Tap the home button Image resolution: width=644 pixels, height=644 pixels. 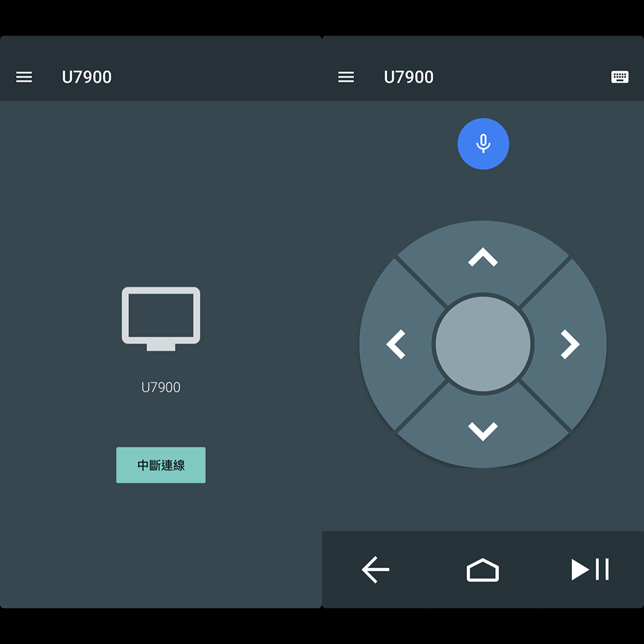483,569
